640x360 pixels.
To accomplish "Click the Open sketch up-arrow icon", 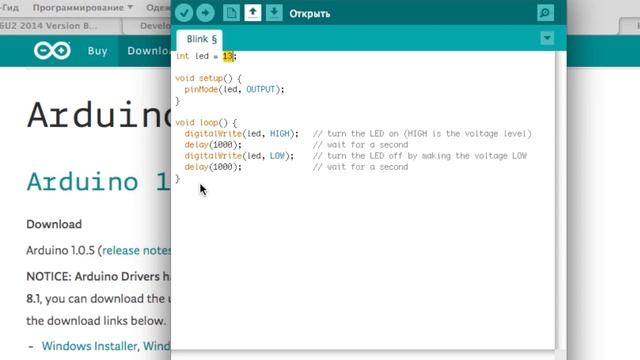I will [x=253, y=13].
